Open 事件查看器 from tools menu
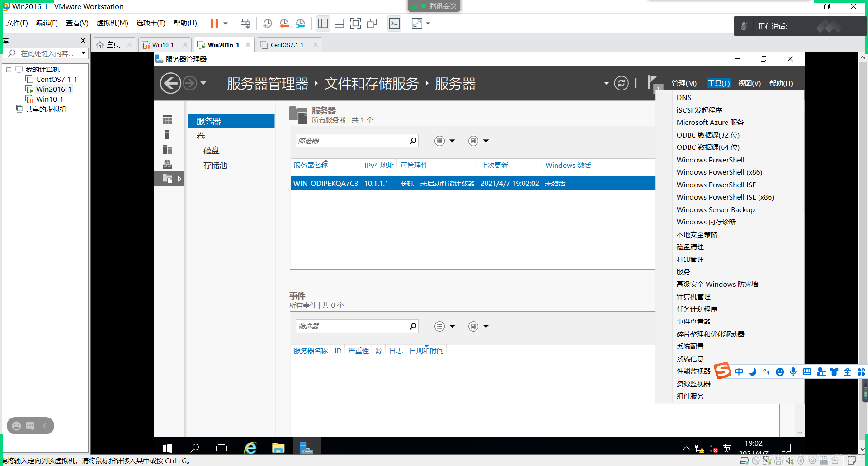Viewport: 868px width, 466px height. pos(693,322)
